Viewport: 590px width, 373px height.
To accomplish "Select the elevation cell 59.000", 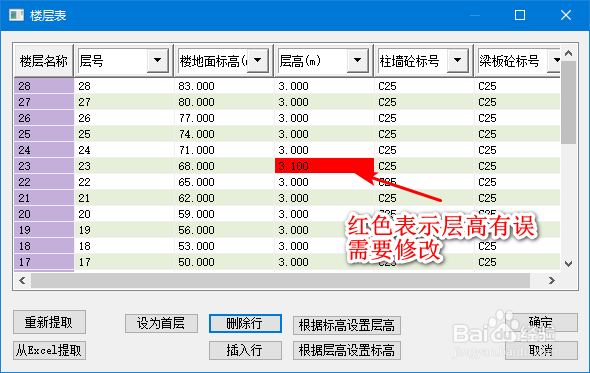I will [x=224, y=214].
